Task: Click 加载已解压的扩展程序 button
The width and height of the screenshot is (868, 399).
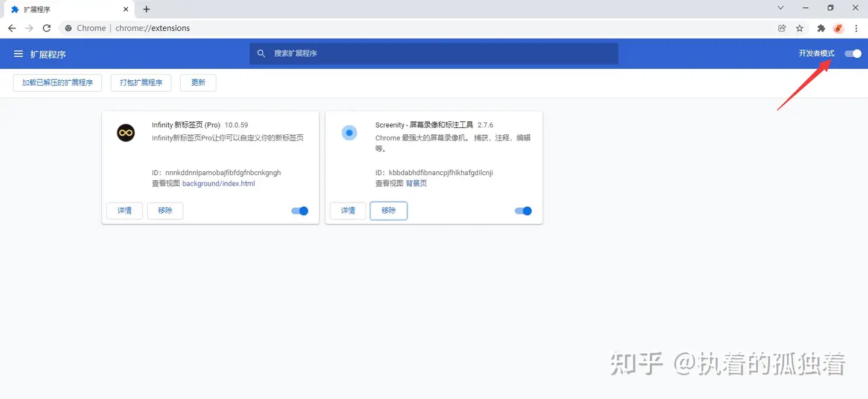Action: point(57,83)
